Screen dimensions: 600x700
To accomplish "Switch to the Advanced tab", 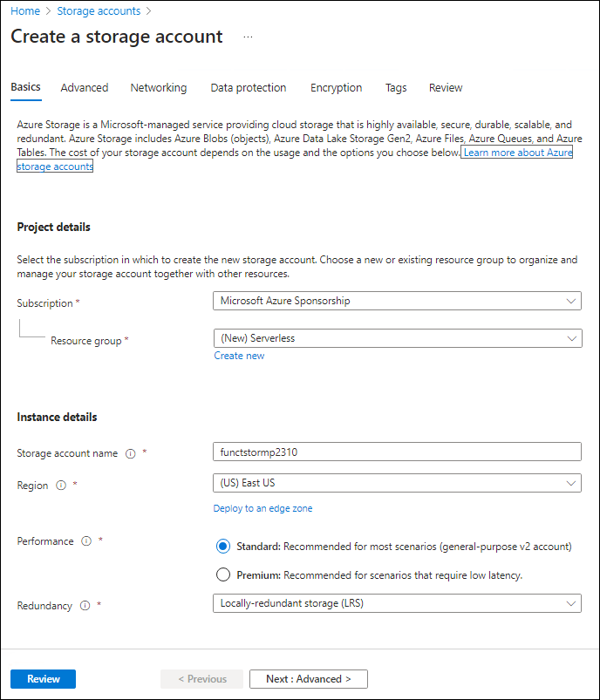I will [x=84, y=87].
